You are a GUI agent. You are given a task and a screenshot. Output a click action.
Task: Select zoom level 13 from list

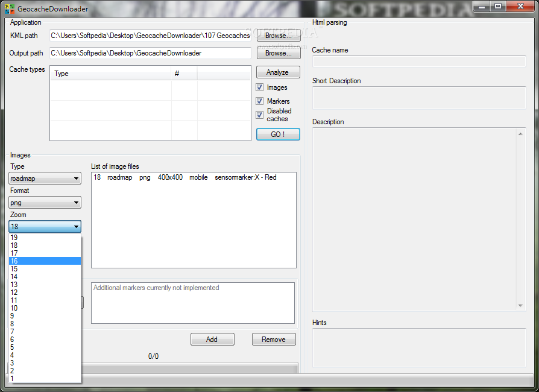(45, 285)
